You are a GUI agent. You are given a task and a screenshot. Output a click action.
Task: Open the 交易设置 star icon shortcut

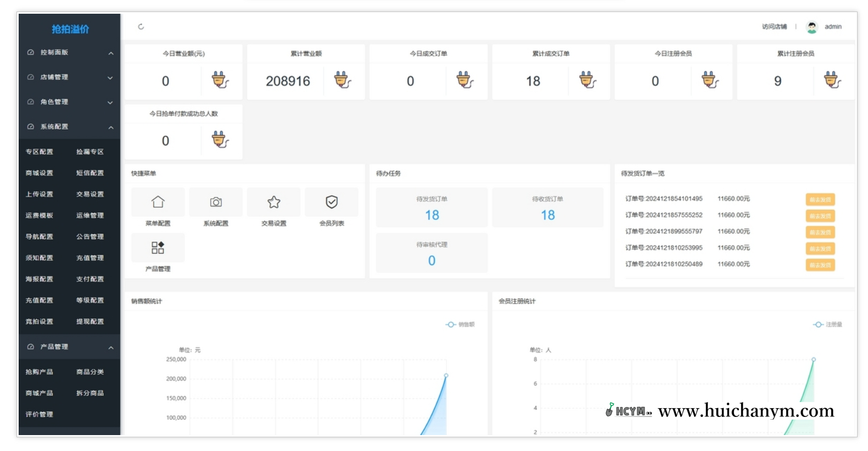click(x=274, y=202)
